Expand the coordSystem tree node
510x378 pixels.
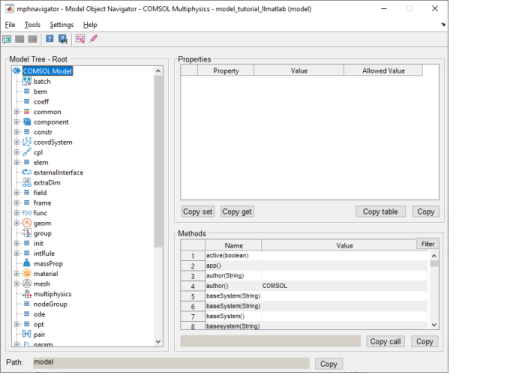16,142
